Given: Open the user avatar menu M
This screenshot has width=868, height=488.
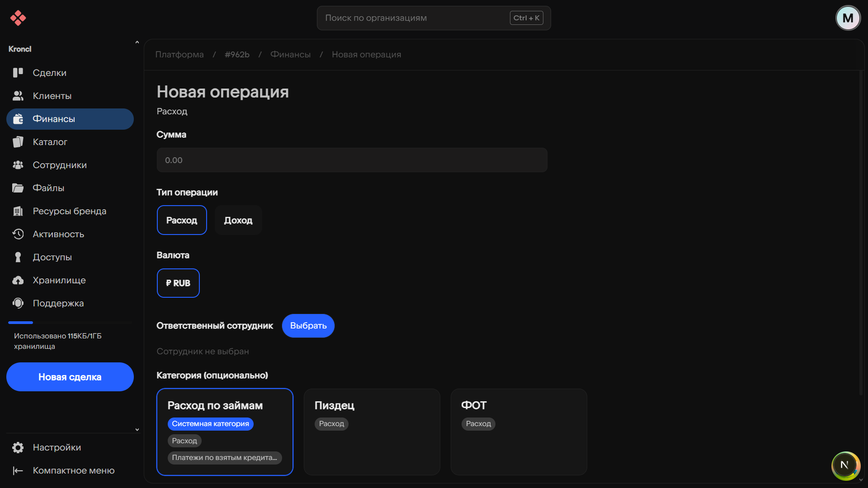Looking at the screenshot, I should [848, 18].
